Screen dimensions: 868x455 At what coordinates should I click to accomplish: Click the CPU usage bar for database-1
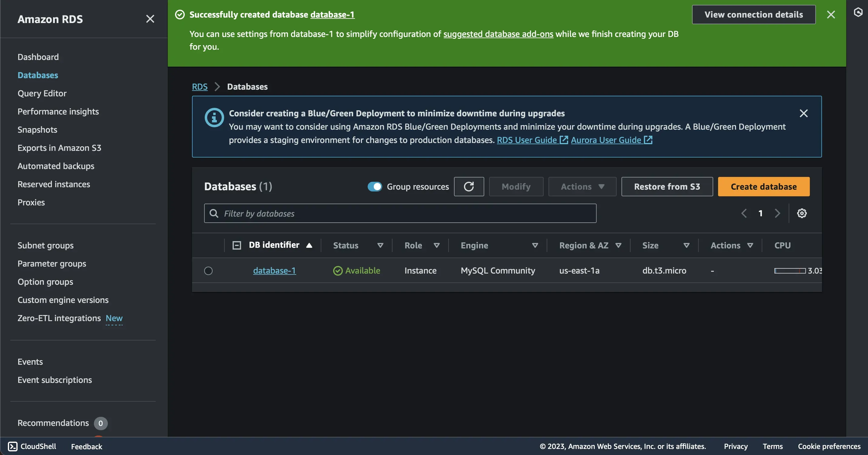pos(790,271)
